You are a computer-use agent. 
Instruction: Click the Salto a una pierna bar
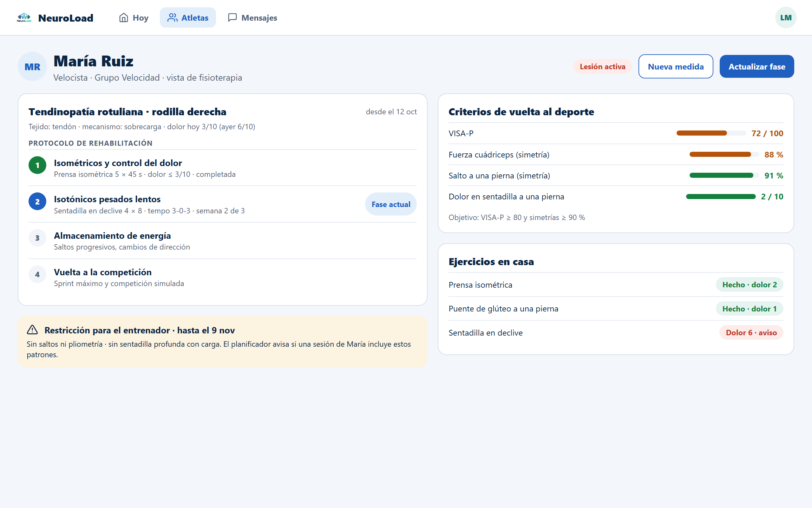click(x=724, y=175)
